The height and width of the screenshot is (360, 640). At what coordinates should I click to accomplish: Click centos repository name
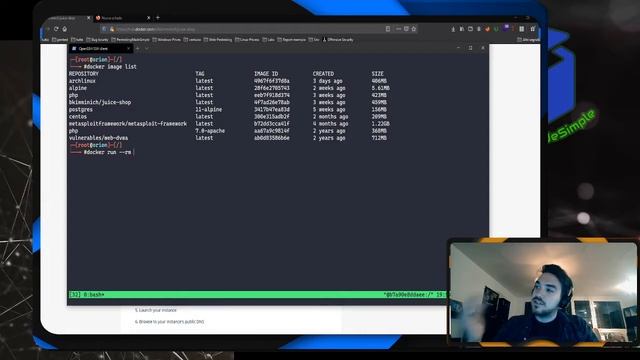coord(78,117)
